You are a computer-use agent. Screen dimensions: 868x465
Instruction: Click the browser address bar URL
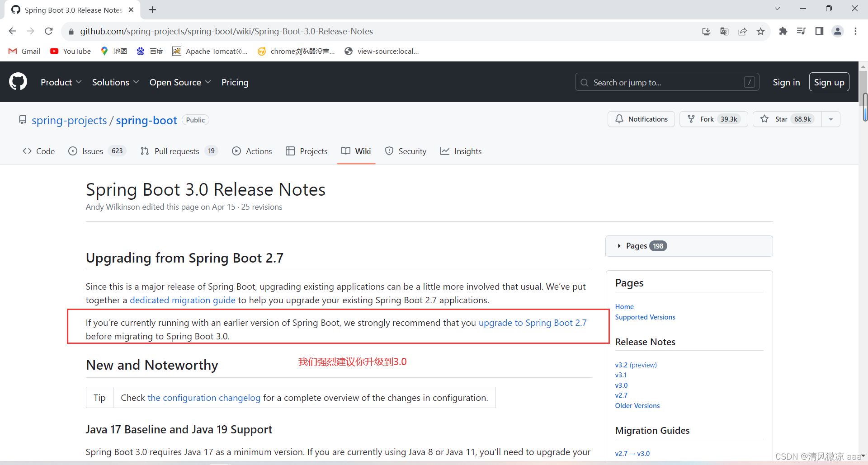tap(226, 31)
